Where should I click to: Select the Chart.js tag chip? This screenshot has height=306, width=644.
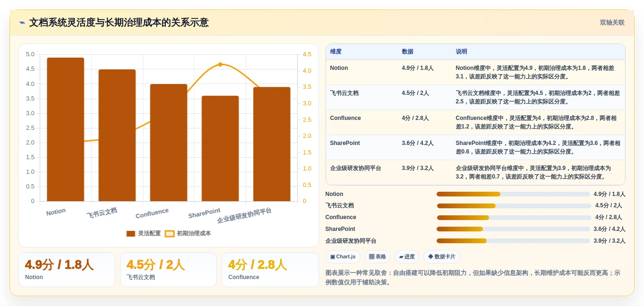pos(343,257)
